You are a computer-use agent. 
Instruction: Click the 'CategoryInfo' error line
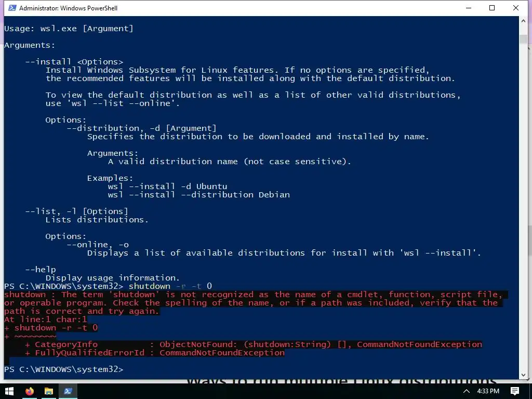[x=254, y=344]
